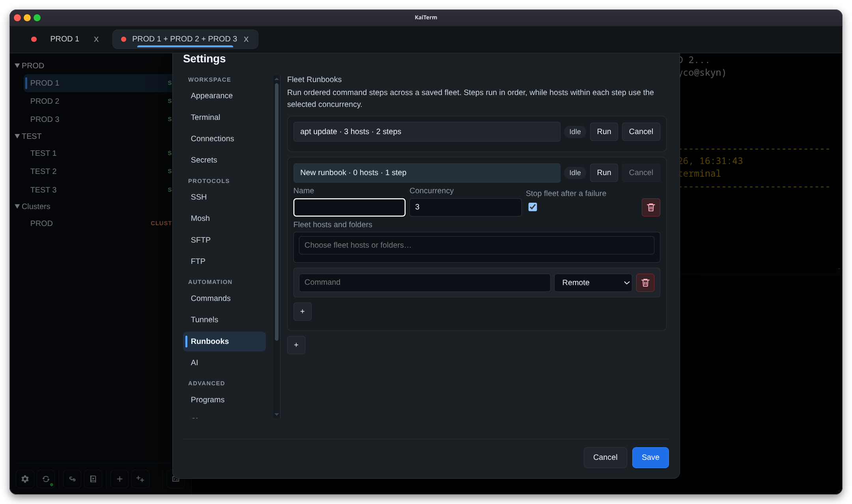852x504 pixels.
Task: Click the single plus icon in bottom toolbar
Action: coord(120,479)
